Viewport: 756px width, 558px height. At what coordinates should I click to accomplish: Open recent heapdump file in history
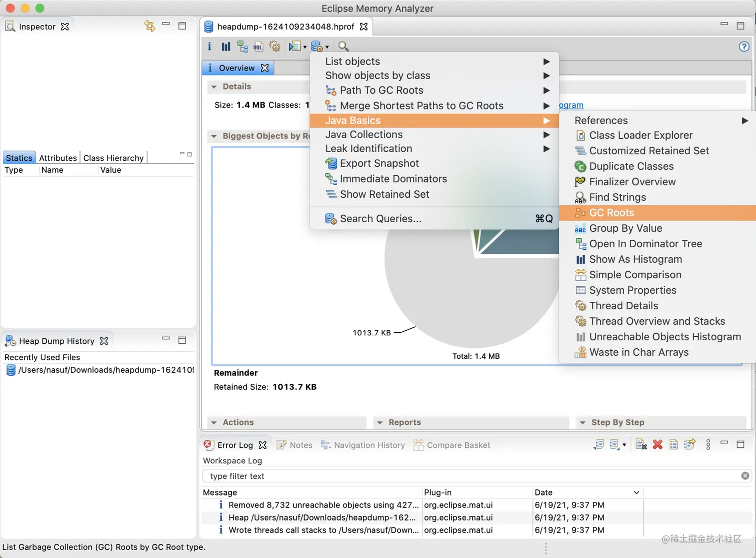[x=99, y=370]
